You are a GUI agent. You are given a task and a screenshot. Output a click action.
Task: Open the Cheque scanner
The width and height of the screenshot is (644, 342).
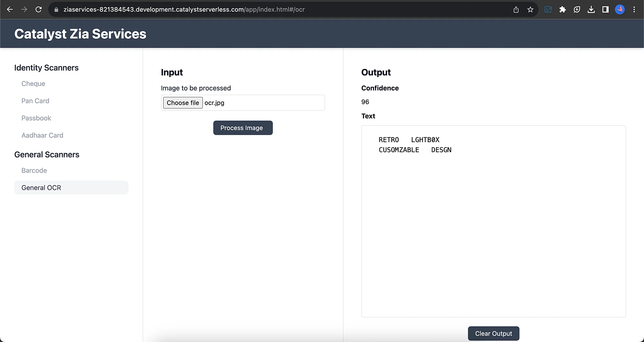pos(33,83)
